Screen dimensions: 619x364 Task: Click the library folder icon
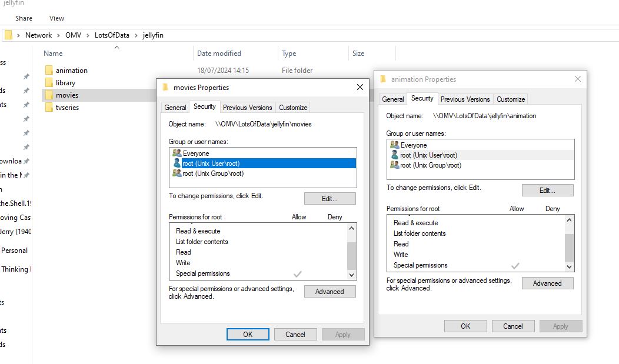(x=49, y=83)
